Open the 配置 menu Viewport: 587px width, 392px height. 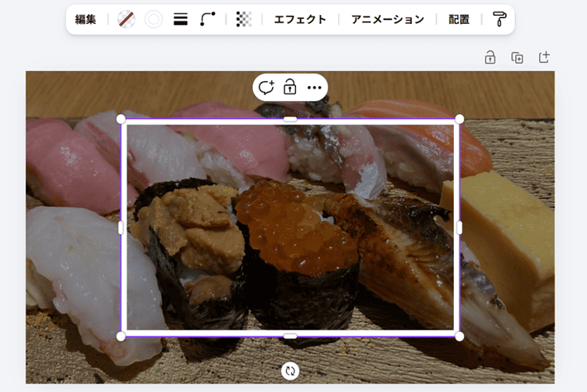(x=459, y=19)
